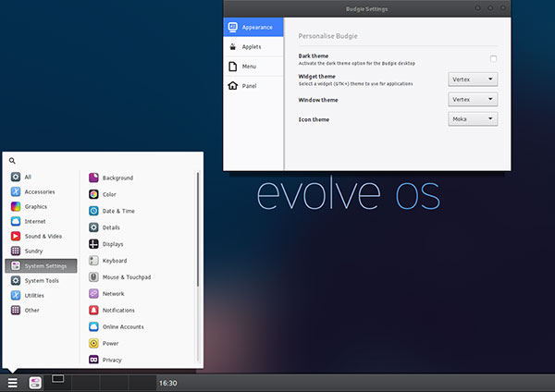
Task: Open the Keyboard settings icon
Action: tap(93, 261)
